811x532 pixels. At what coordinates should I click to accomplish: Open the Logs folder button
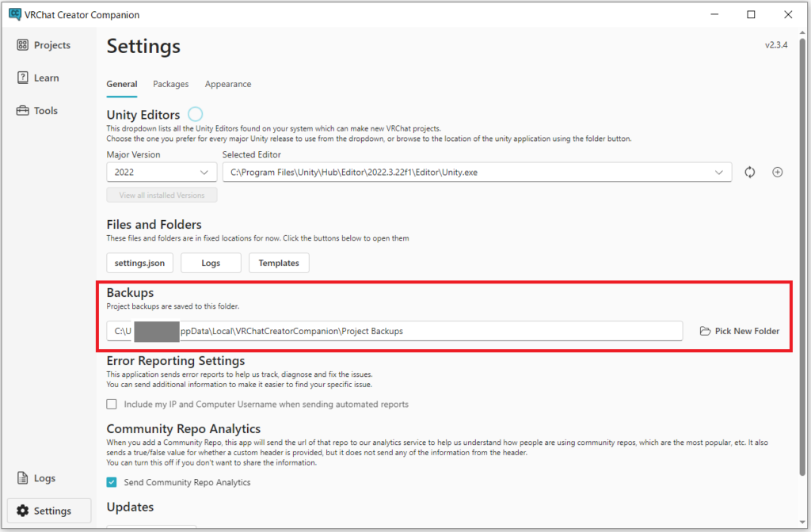(x=211, y=263)
